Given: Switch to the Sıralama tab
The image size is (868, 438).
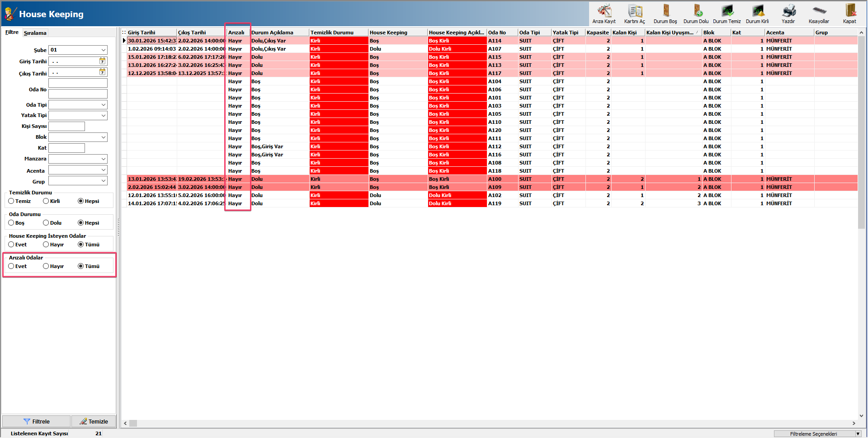Looking at the screenshot, I should pos(35,33).
